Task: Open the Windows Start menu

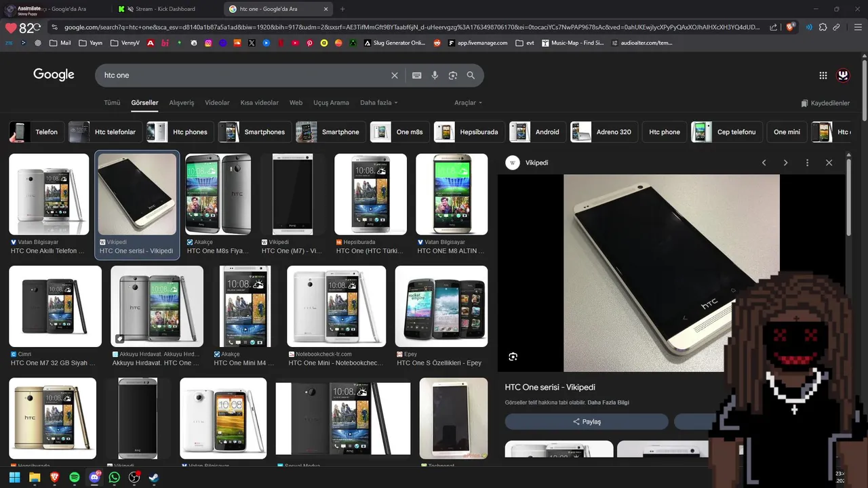Action: (x=14, y=477)
